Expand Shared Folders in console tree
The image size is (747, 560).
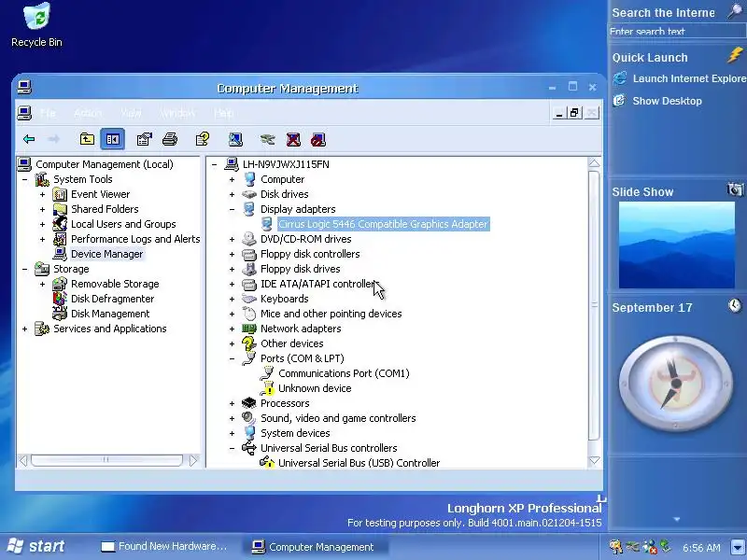point(42,209)
